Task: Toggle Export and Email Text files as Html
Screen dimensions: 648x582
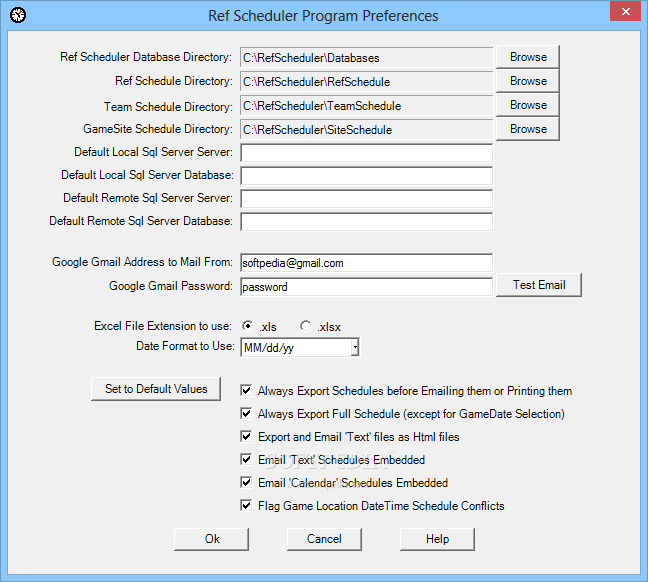Action: (246, 436)
